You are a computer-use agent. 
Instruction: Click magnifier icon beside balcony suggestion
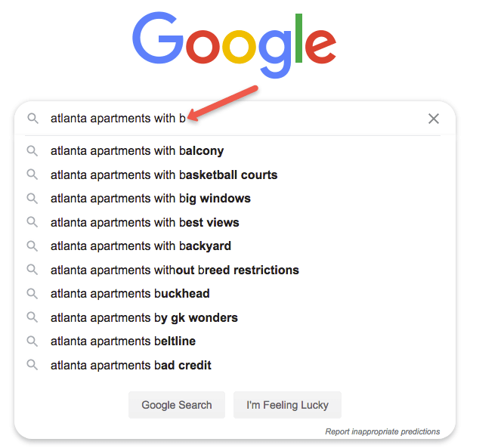coord(32,151)
